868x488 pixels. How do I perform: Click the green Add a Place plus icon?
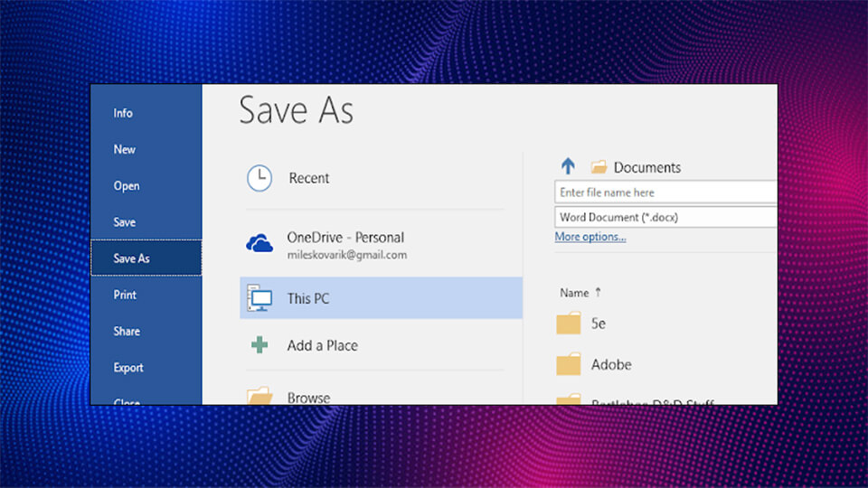click(x=259, y=344)
